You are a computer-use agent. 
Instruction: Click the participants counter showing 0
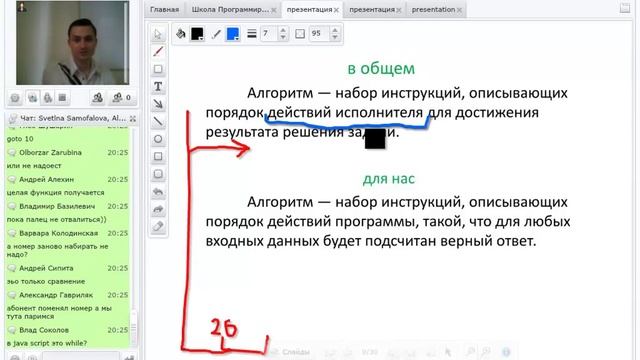click(x=122, y=98)
